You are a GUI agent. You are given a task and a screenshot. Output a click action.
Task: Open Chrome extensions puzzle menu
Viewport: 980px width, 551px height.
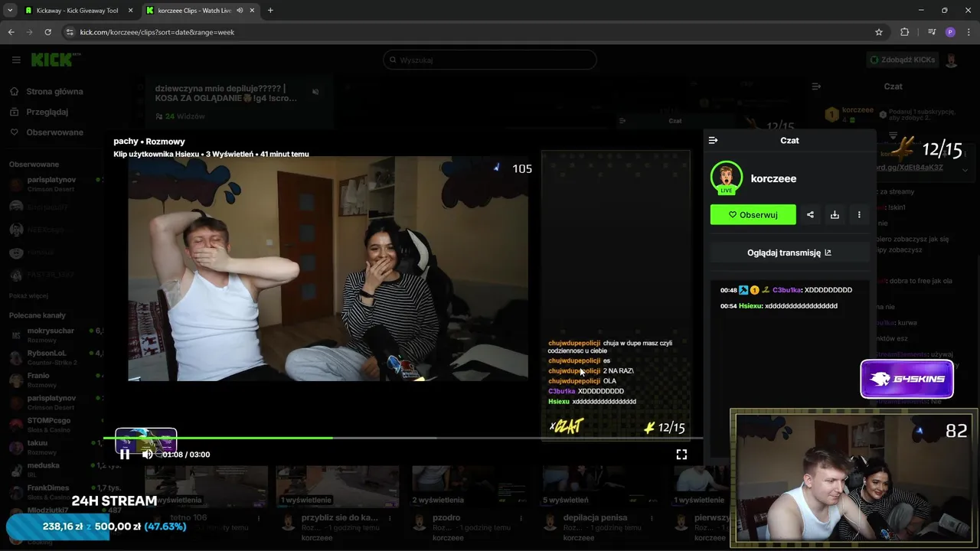[904, 32]
